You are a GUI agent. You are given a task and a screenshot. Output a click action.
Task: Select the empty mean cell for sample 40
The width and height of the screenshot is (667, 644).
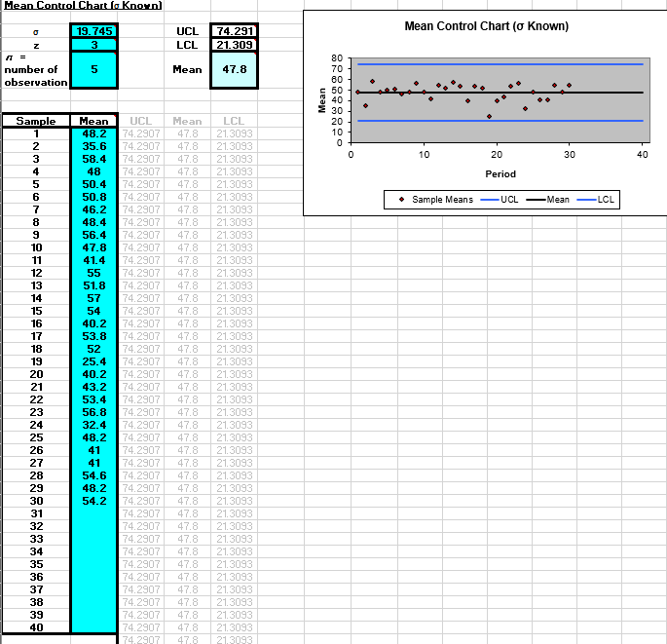[x=94, y=627]
